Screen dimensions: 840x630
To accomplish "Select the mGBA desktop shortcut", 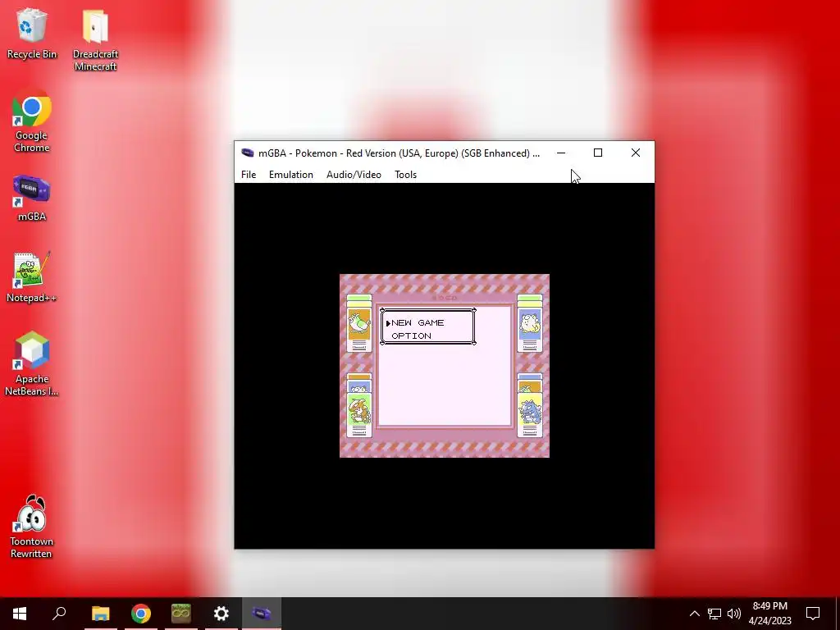I will coord(32,198).
